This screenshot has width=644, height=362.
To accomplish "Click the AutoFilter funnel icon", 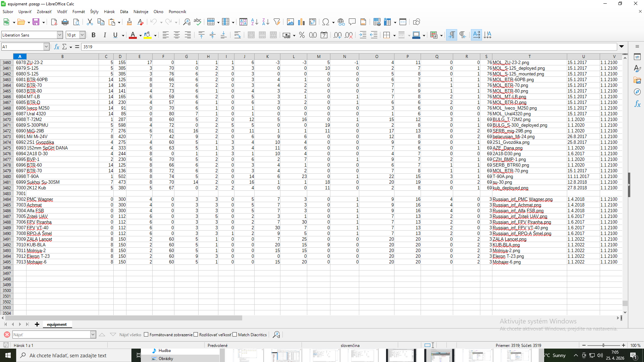I will click(277, 22).
